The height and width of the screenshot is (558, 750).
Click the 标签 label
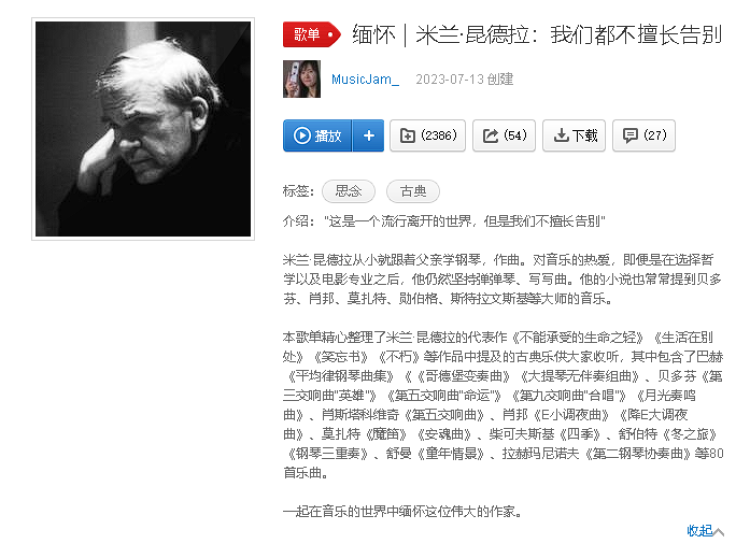point(298,191)
